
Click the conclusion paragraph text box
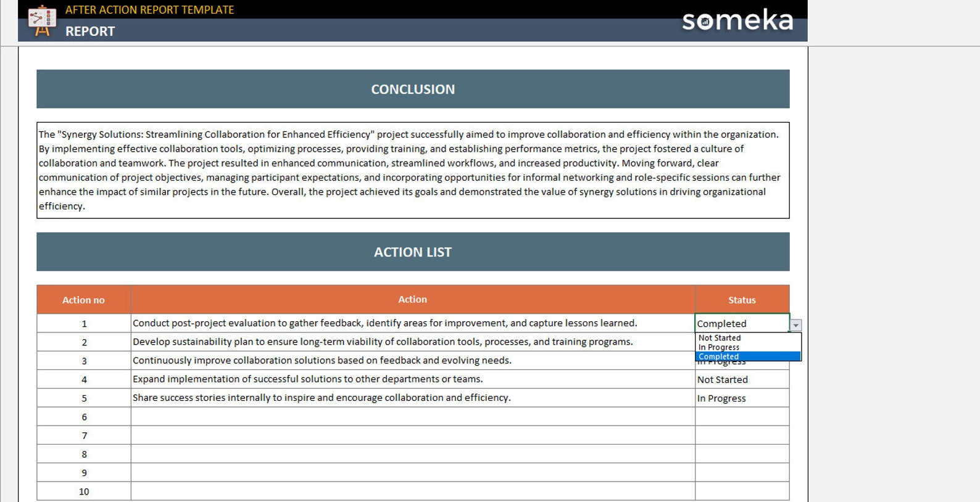pos(413,170)
